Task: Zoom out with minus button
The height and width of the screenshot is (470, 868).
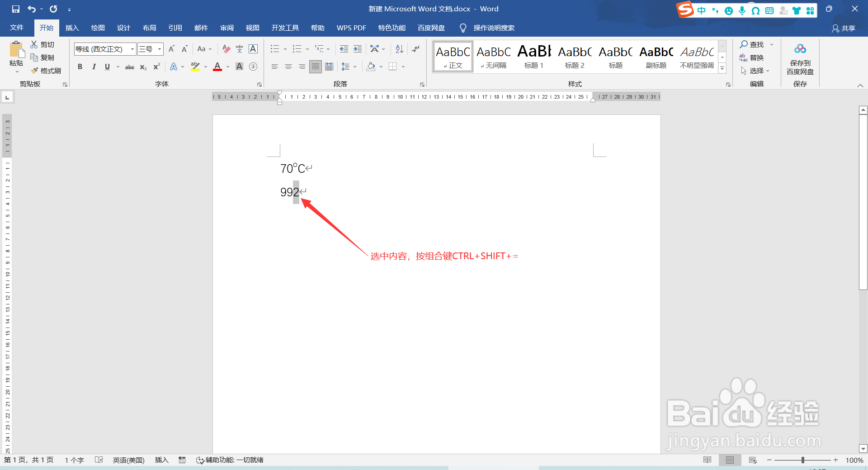Action: pyautogui.click(x=769, y=460)
